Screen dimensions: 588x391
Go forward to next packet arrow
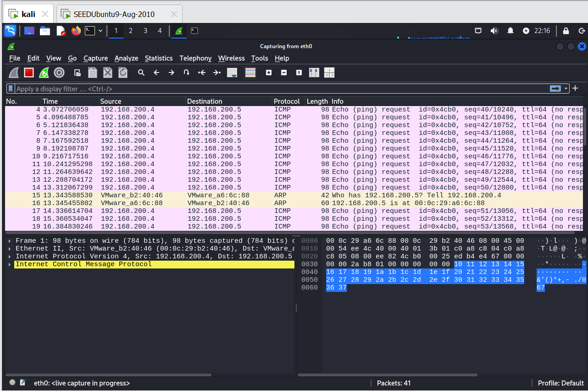172,73
